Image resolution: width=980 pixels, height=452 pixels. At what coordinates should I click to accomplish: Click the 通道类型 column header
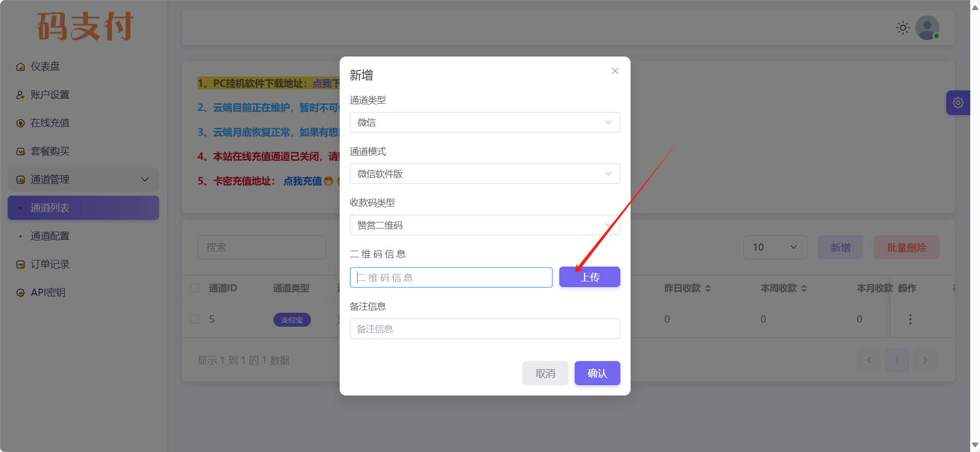(x=291, y=288)
